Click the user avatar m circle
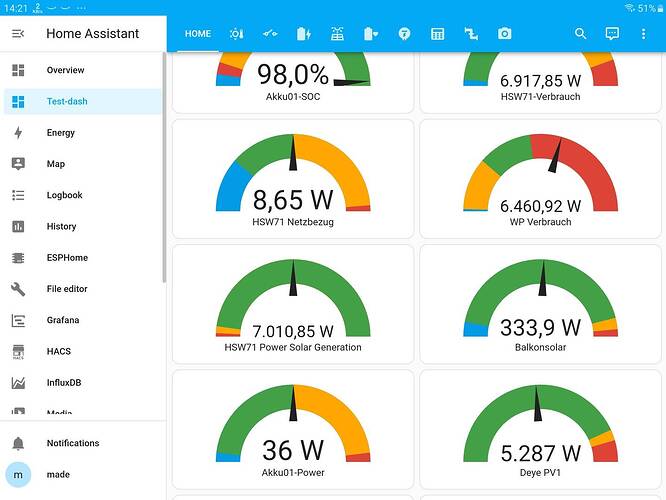 coord(18,475)
